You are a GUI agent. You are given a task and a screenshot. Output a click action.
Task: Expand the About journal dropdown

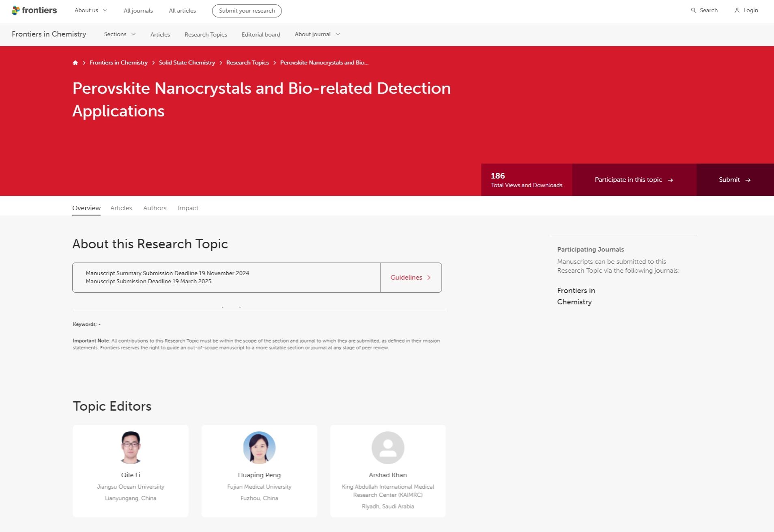click(x=317, y=34)
